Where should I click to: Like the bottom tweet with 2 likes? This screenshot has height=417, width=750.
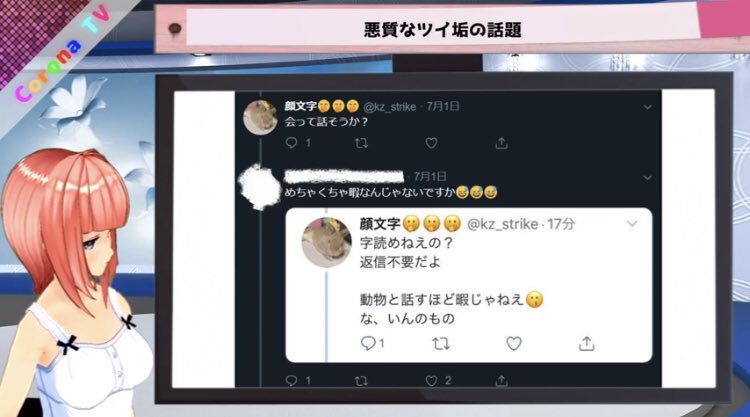click(x=431, y=380)
